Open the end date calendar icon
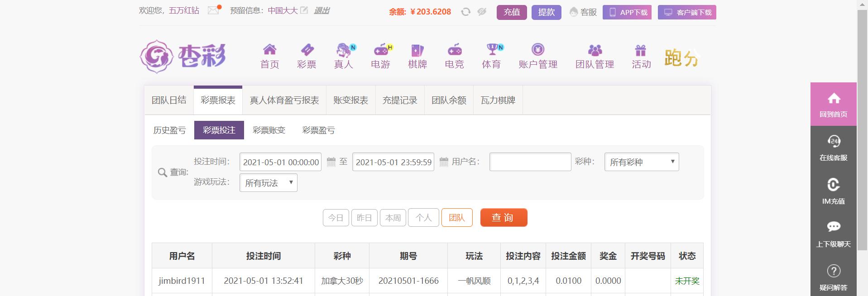 [x=444, y=162]
